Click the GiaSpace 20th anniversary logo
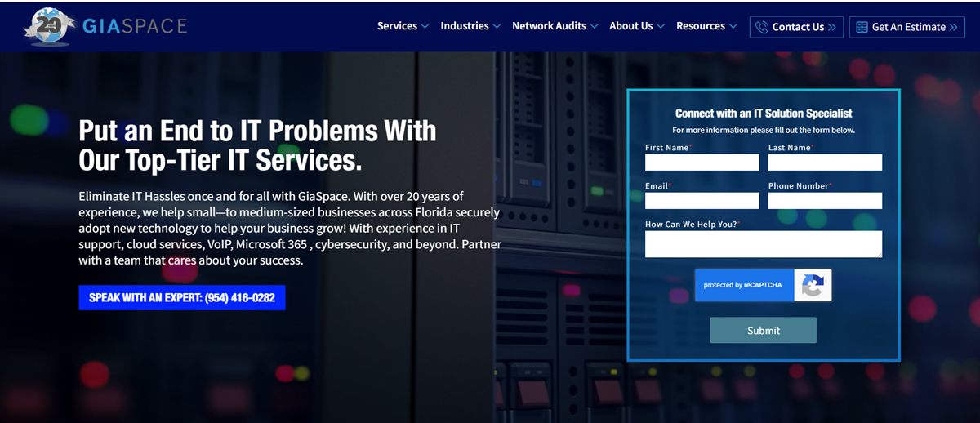This screenshot has height=423, width=980. (51, 26)
